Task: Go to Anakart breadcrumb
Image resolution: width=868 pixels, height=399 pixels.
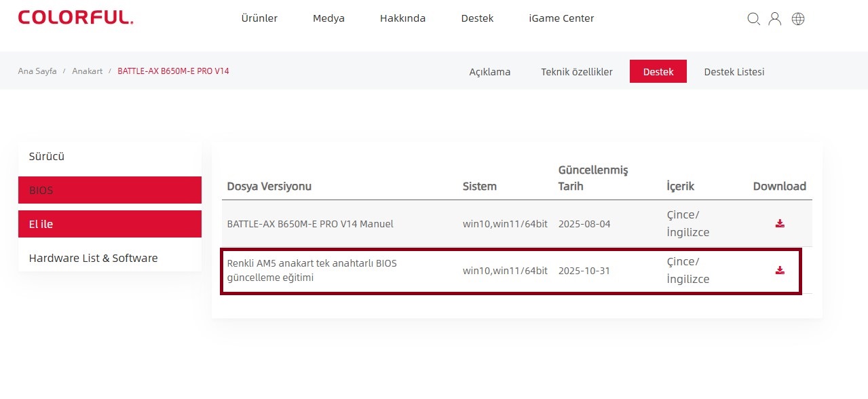Action: click(88, 71)
